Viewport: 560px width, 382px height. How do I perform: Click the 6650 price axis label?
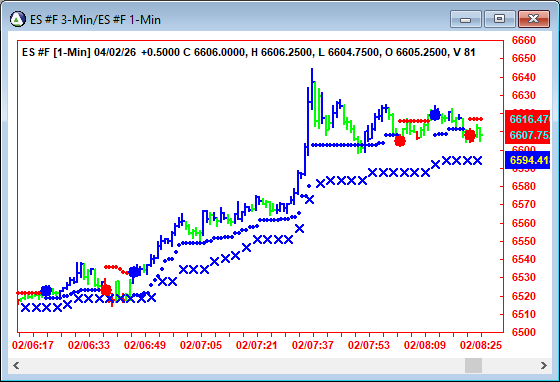(524, 58)
